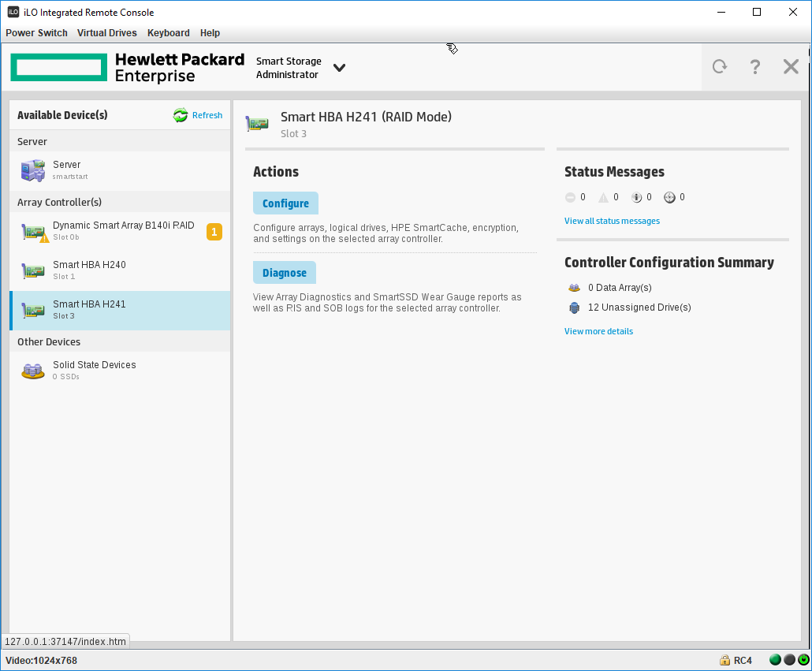
Task: Click the dark gray status indicator
Action: [x=789, y=660]
